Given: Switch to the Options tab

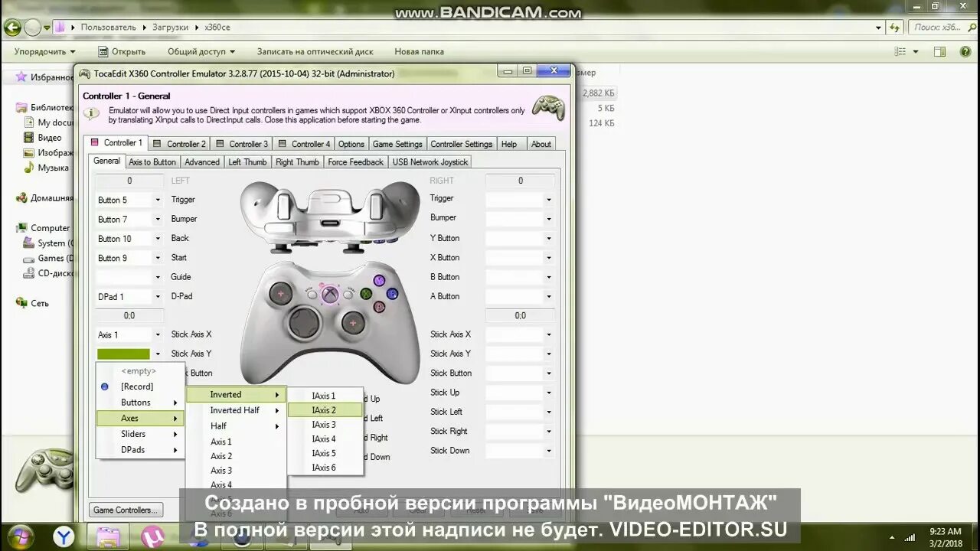Looking at the screenshot, I should tap(351, 144).
